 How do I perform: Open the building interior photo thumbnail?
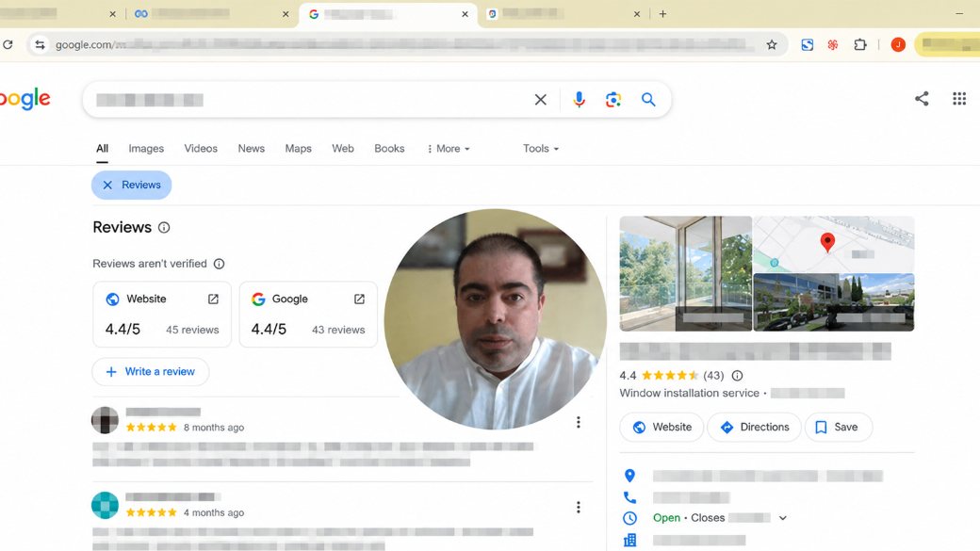click(x=686, y=274)
